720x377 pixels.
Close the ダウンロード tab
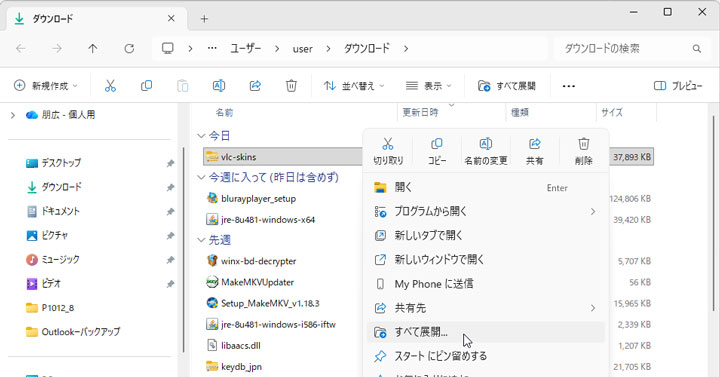click(171, 18)
